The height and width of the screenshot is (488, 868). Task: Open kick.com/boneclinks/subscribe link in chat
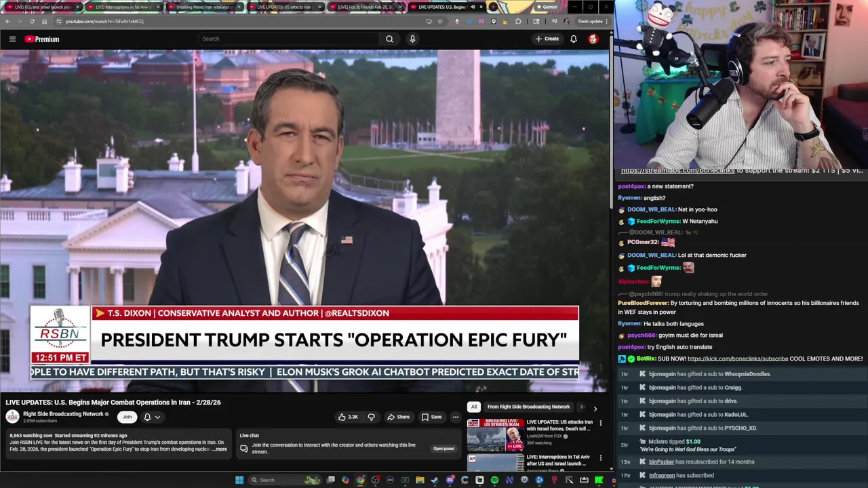(x=737, y=359)
